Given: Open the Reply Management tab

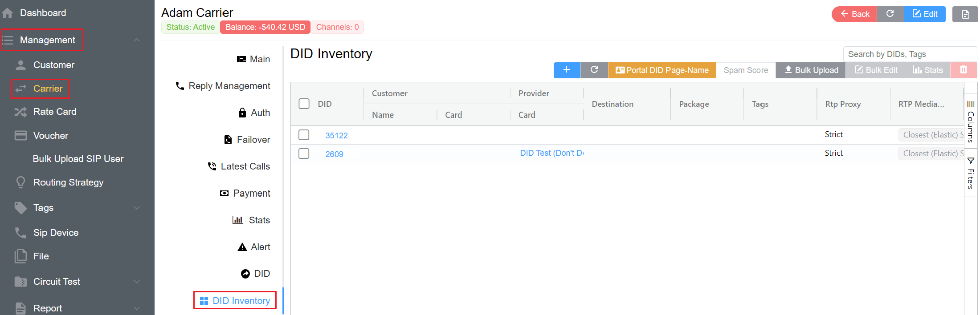Looking at the screenshot, I should click(x=223, y=86).
